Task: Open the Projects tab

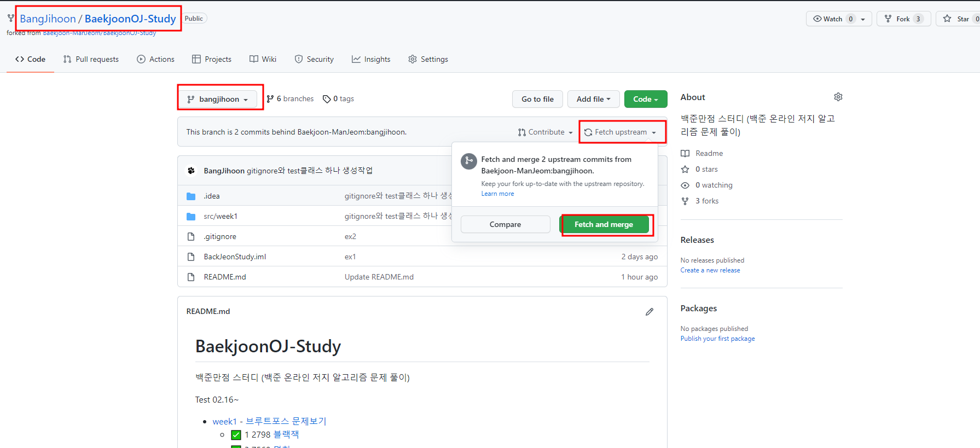Action: tap(212, 59)
